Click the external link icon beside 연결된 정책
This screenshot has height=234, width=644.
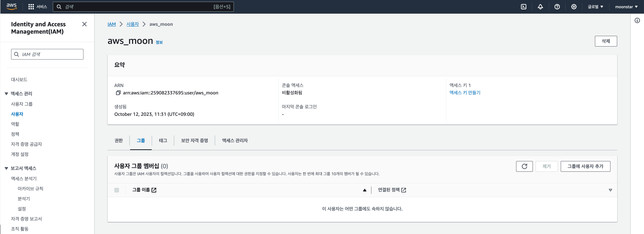coord(404,190)
